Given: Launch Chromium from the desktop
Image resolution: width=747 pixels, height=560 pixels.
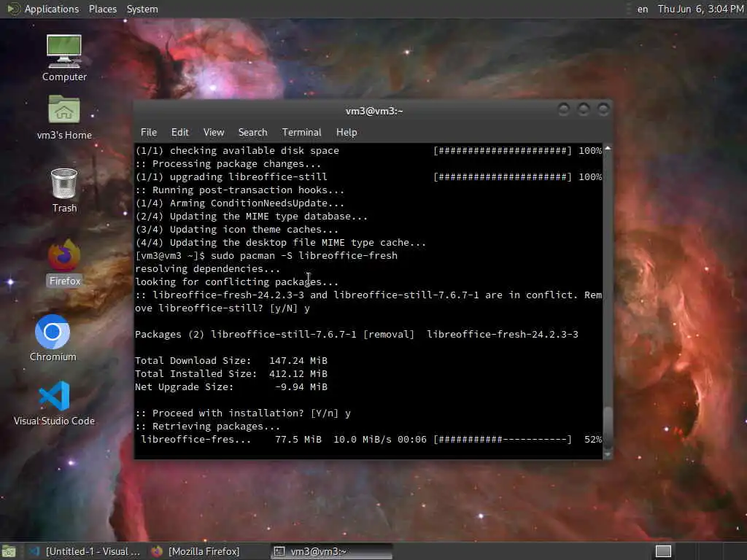Looking at the screenshot, I should coord(53,338).
